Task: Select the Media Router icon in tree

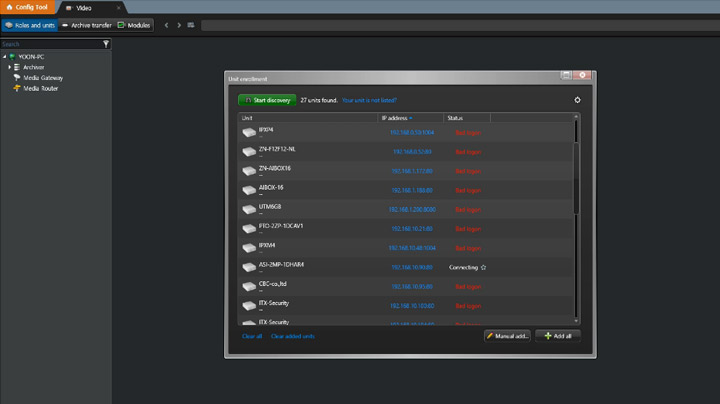Action: 17,88
